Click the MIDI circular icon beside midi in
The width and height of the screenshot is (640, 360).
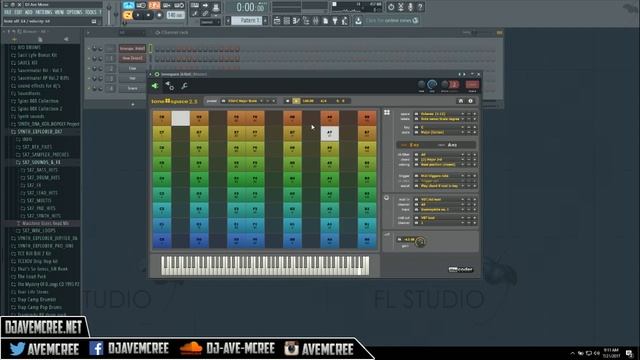387,198
